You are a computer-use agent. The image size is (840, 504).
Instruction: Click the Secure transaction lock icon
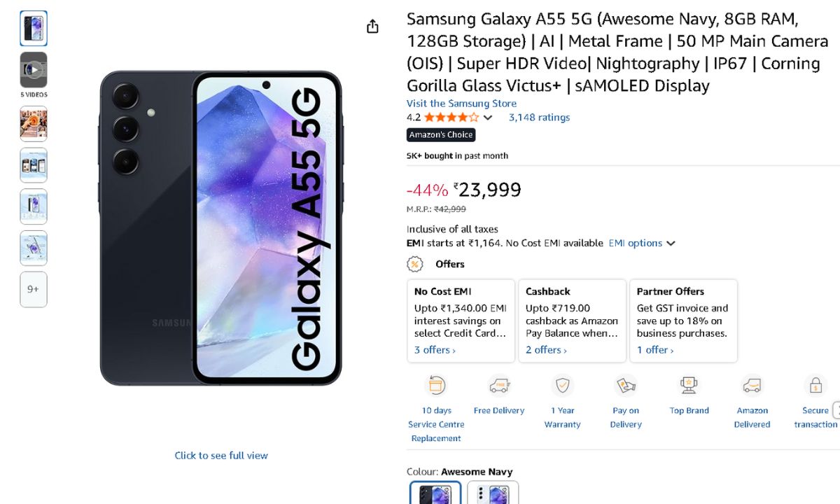815,386
